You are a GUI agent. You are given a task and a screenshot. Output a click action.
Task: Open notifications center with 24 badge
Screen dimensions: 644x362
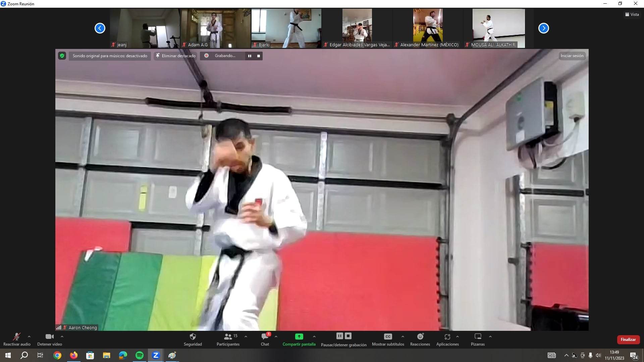click(x=634, y=356)
